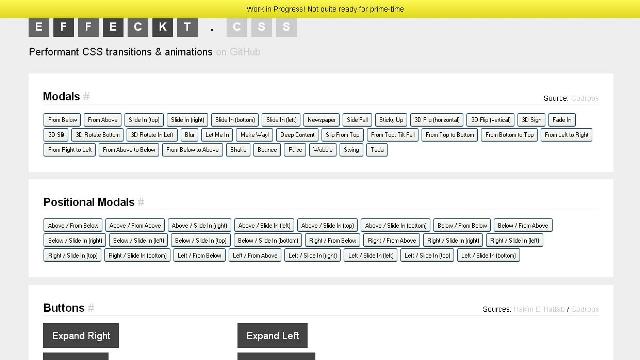
Task: Click the 'Bounce' animation button
Action: tap(267, 150)
